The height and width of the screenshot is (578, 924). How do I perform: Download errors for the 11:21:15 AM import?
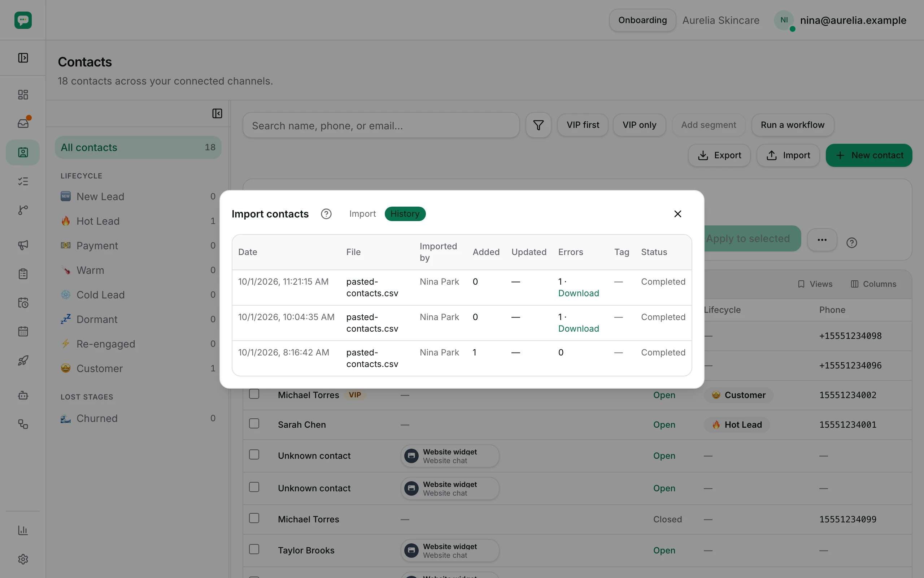[579, 293]
